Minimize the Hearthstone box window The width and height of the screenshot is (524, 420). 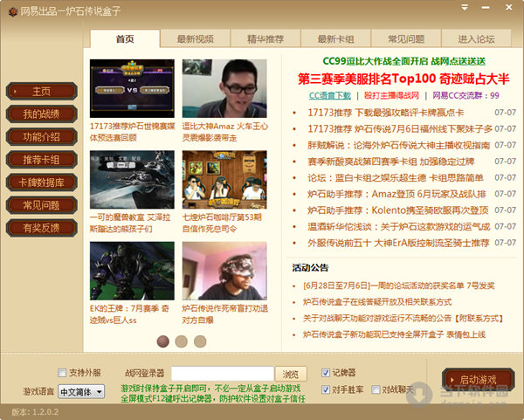coord(486,7)
